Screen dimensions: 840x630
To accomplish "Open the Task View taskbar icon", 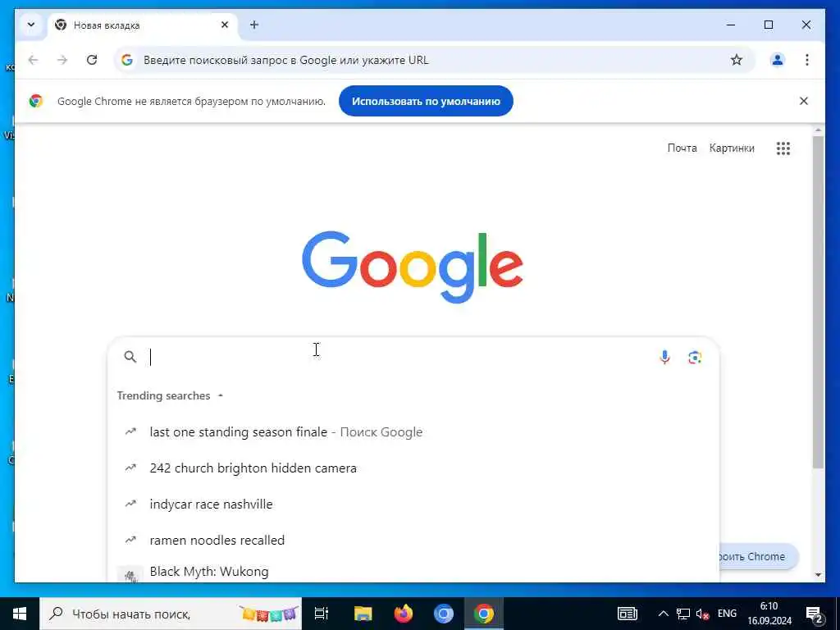I will coord(322,614).
